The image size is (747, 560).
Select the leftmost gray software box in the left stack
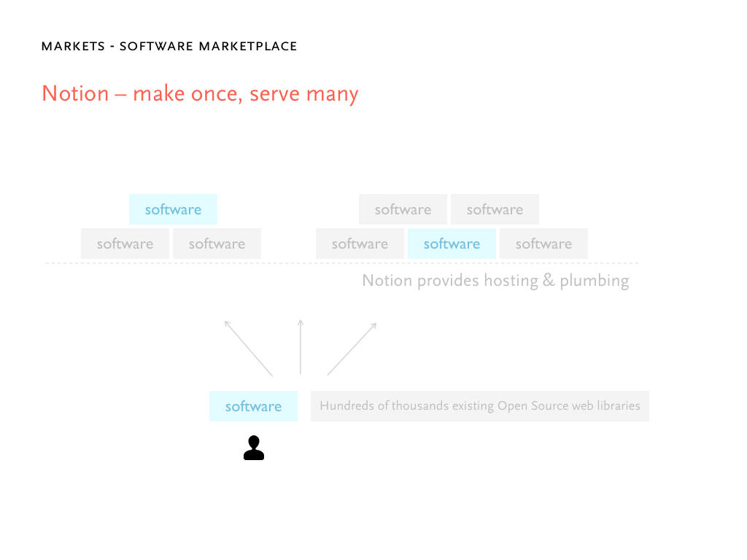125,244
